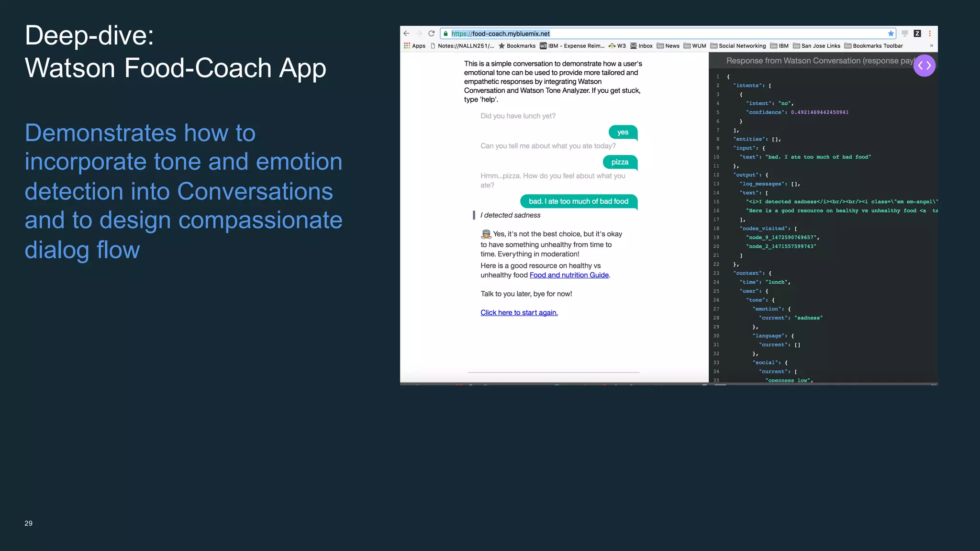980x551 pixels.
Task: Click the green padlock security icon
Action: tap(445, 33)
